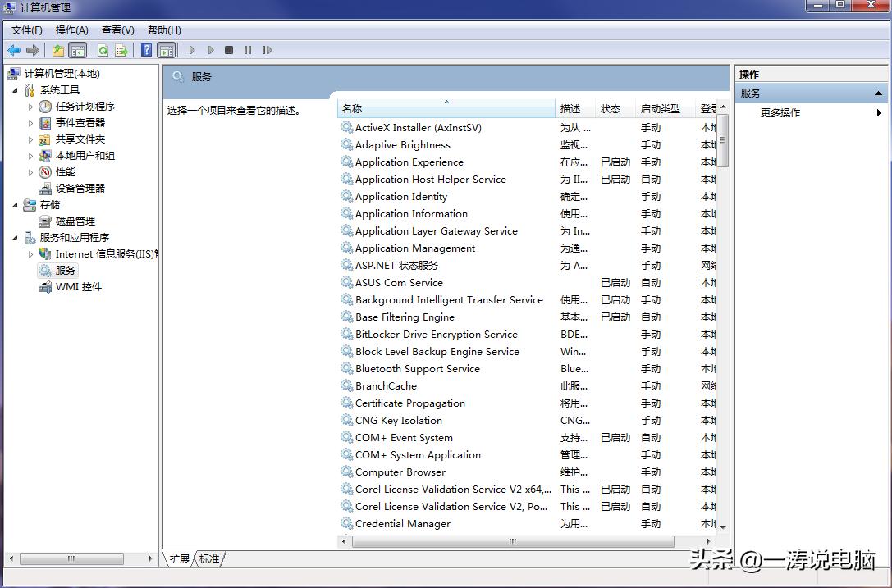Click the Refresh icon in the toolbar

coord(102,50)
